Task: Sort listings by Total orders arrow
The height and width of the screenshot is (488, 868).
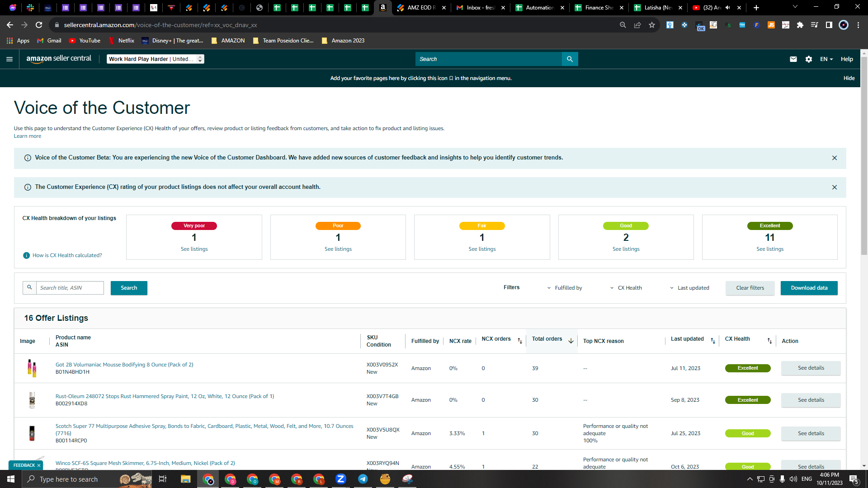Action: click(x=571, y=341)
